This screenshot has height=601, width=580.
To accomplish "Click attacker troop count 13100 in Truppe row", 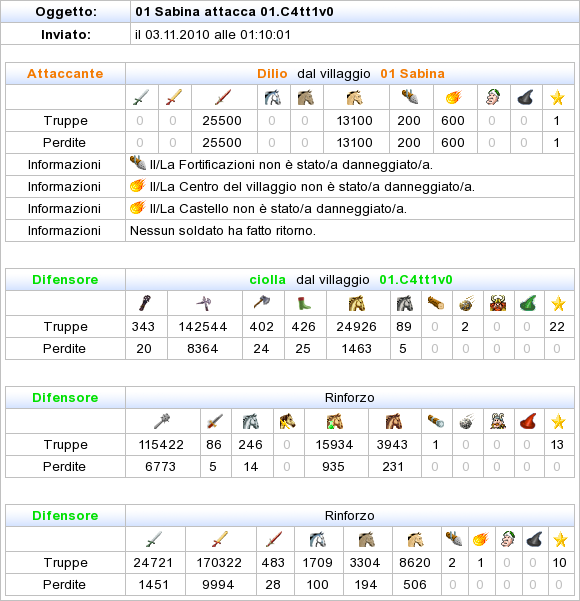I will click(x=355, y=121).
